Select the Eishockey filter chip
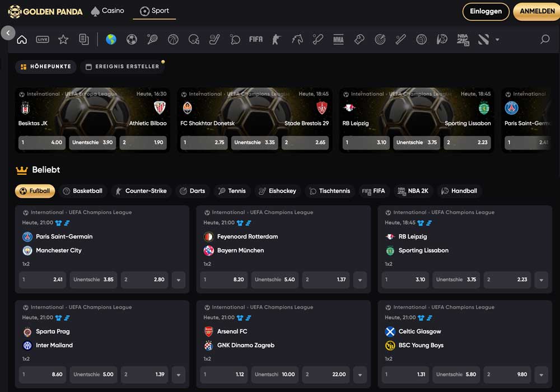This screenshot has height=392, width=560. pyautogui.click(x=278, y=191)
